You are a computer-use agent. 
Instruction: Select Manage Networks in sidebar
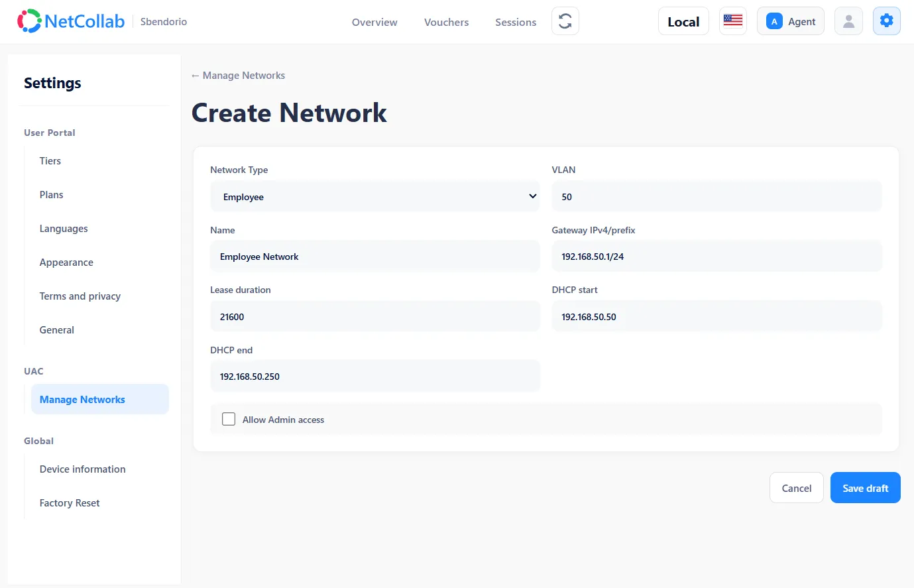point(100,399)
